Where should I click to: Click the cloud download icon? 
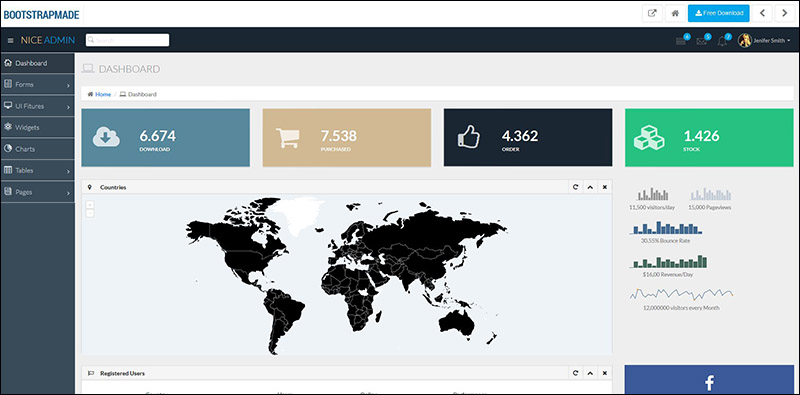point(106,137)
